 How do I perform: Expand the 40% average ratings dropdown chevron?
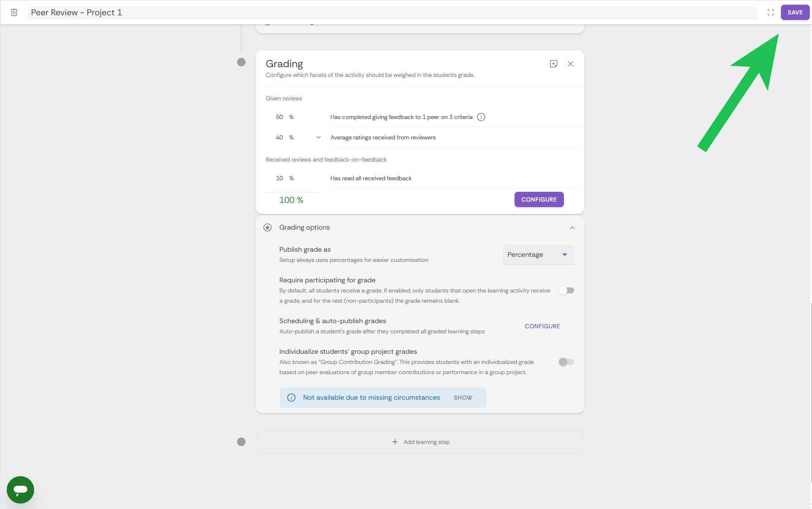(318, 137)
